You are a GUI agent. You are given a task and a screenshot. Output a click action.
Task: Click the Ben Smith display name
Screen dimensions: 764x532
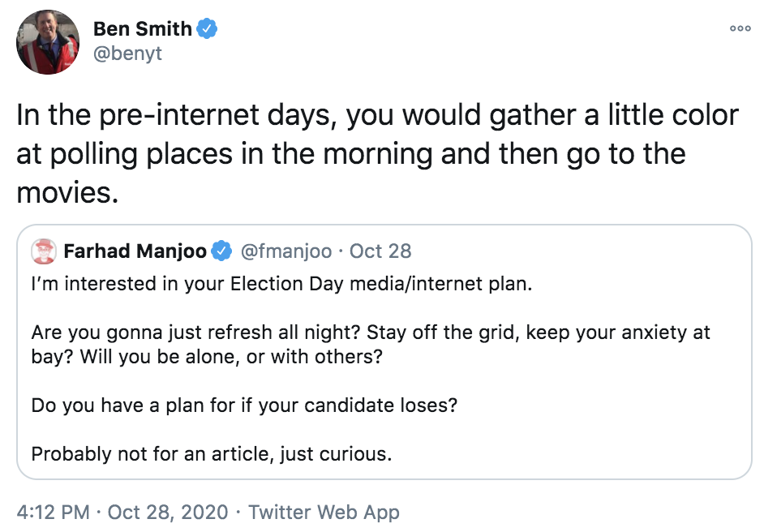[x=143, y=29]
